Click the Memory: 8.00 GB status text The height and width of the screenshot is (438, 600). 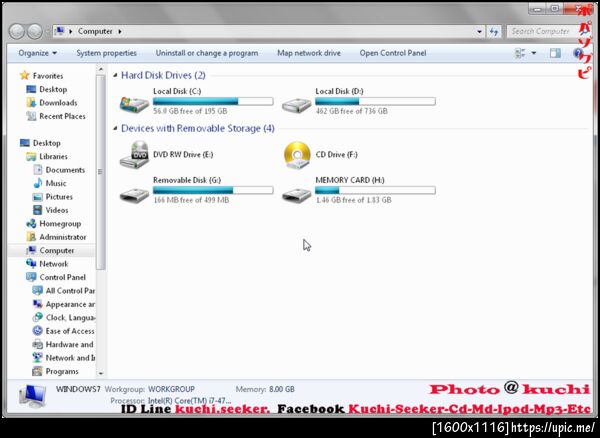point(265,389)
